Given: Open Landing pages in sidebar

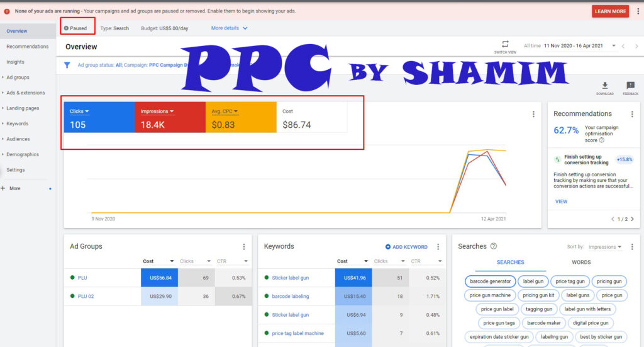Looking at the screenshot, I should click(x=23, y=108).
